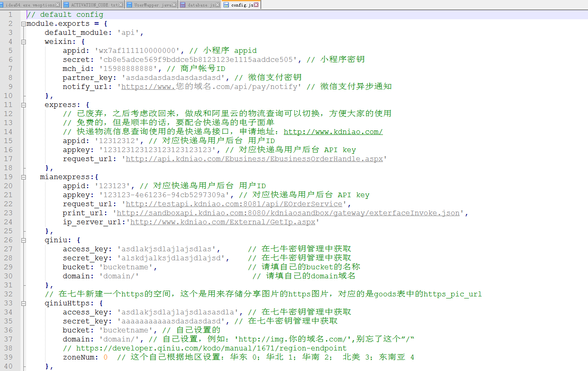
Task: Click the 'qiniuHttps: {' key on line 33
Action: pos(74,303)
